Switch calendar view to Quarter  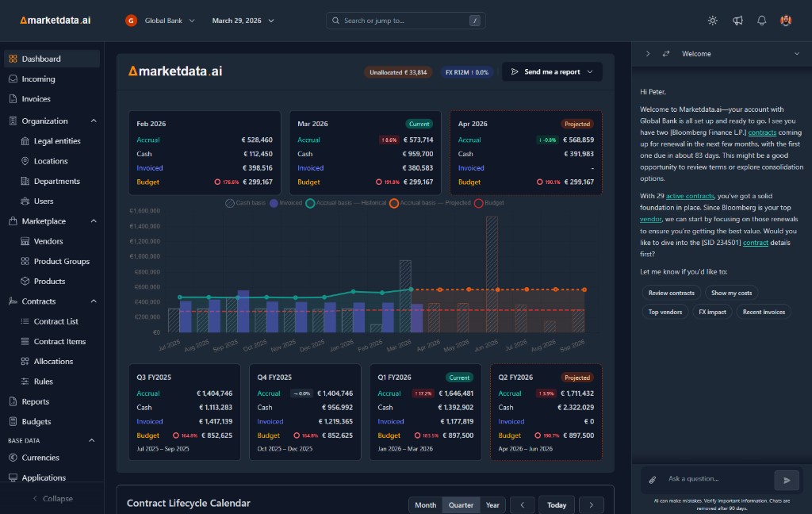point(461,504)
